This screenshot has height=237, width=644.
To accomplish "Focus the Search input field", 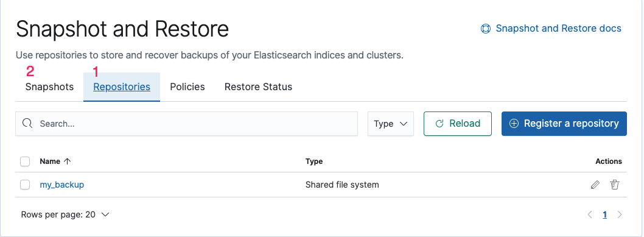I will click(186, 124).
